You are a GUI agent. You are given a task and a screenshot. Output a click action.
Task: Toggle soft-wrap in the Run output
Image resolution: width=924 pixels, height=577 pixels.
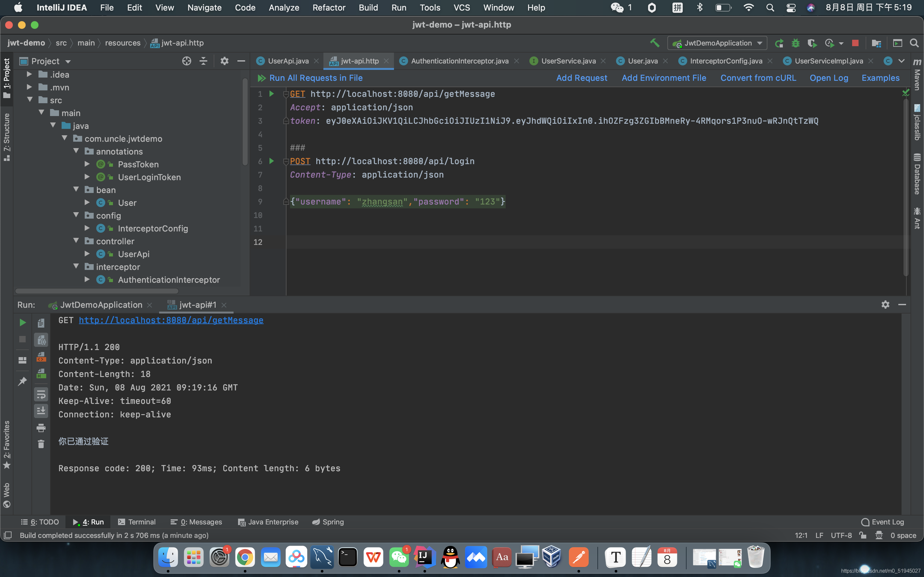tap(41, 395)
